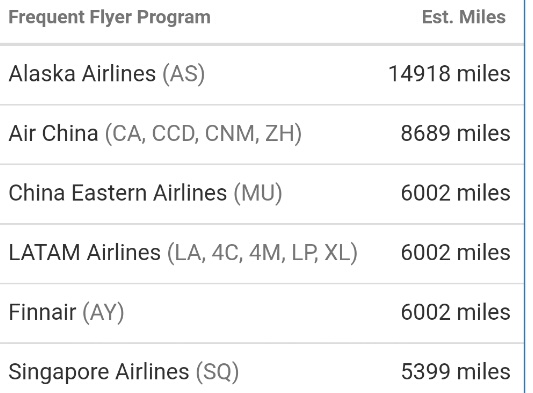Image resolution: width=533 pixels, height=393 pixels.
Task: Click the (CA, CCD, CNM, ZH) airline codes
Action: point(203,134)
